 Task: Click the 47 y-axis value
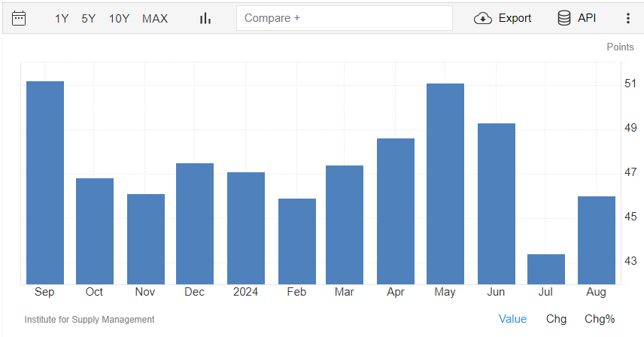pos(630,172)
